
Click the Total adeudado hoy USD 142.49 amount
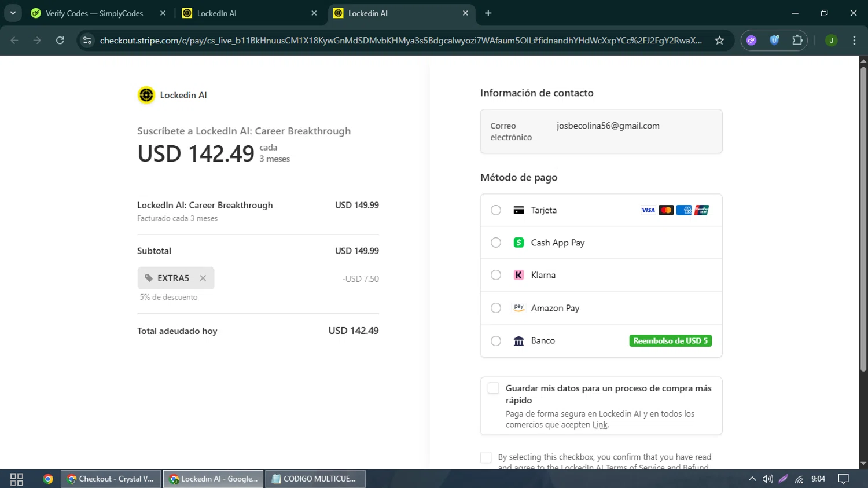(x=353, y=331)
